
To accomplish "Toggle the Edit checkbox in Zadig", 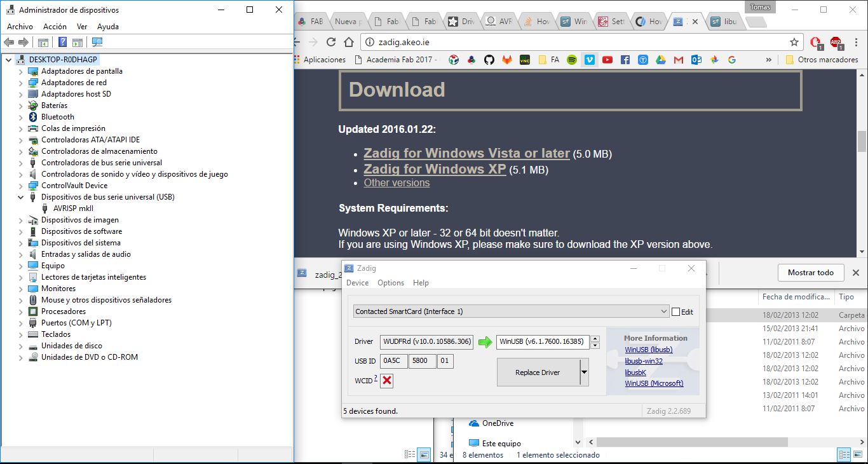I will (x=675, y=311).
